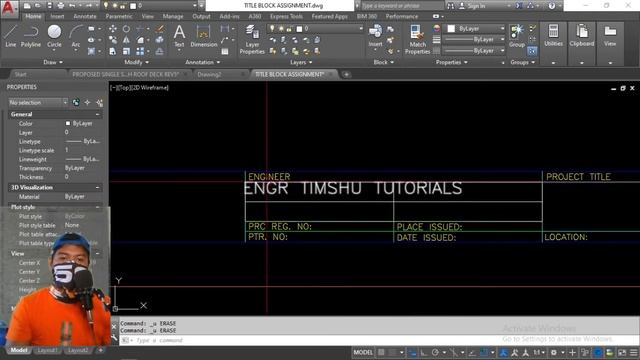Click the MODEL space button in status bar

(x=363, y=352)
